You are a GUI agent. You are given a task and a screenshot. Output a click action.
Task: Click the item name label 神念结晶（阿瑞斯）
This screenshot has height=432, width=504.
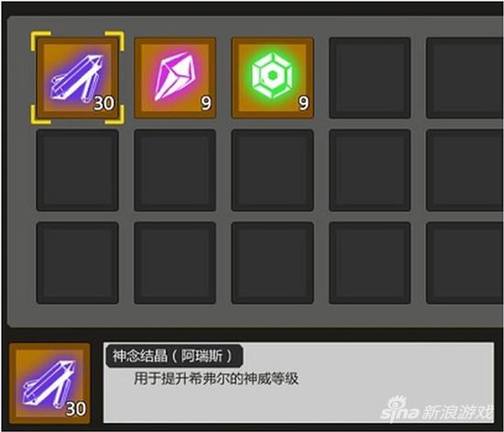172,356
